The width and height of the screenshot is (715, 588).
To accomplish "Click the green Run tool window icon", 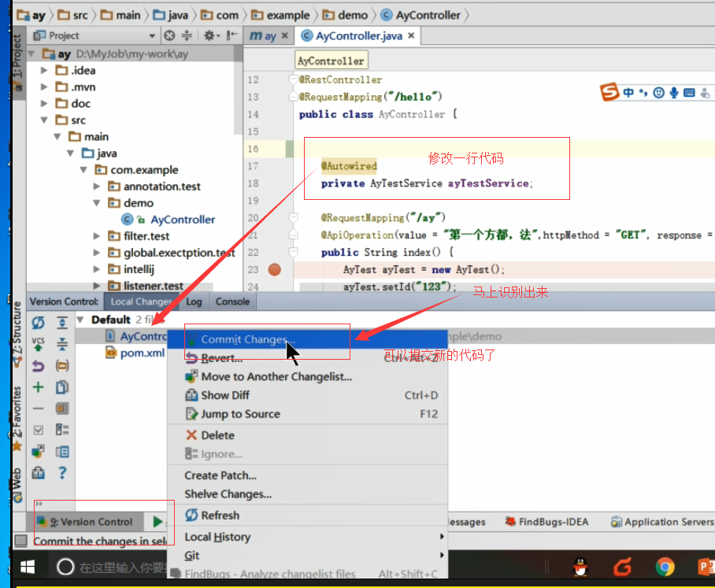I will point(157,521).
